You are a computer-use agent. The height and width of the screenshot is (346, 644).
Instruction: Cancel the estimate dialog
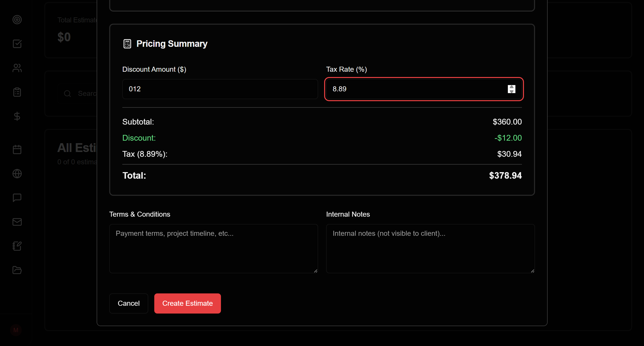[x=129, y=303]
